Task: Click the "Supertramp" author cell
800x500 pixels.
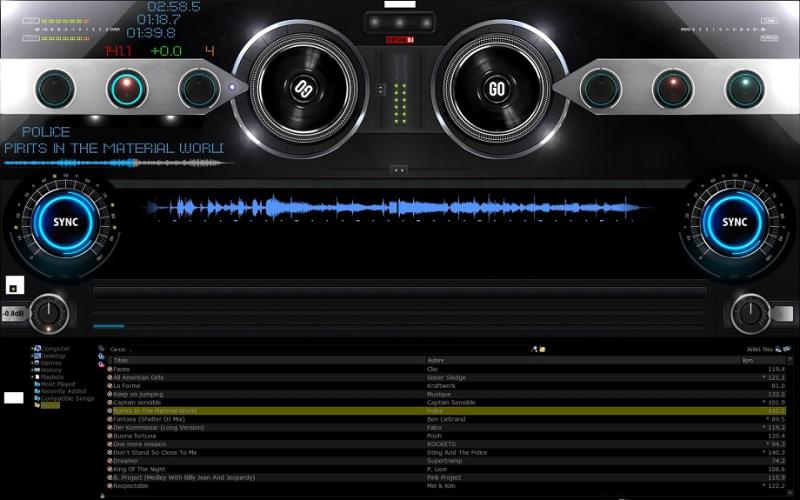Action: (444, 461)
